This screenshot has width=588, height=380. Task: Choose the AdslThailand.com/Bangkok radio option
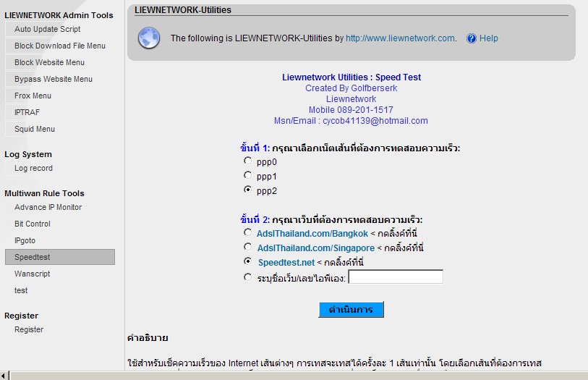point(247,232)
